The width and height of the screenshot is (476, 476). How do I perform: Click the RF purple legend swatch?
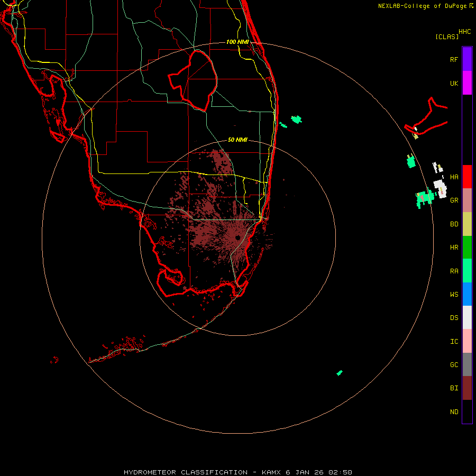(x=467, y=59)
